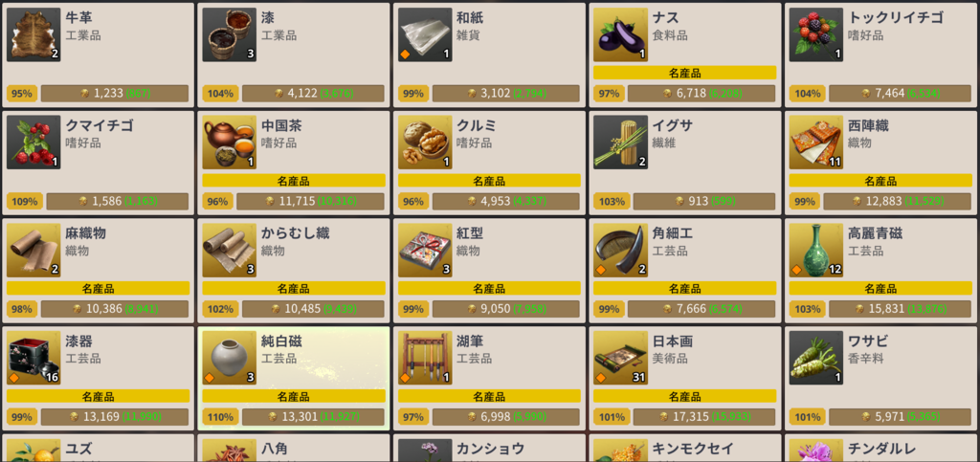Click the 純白磁 white jar icon

230,358
